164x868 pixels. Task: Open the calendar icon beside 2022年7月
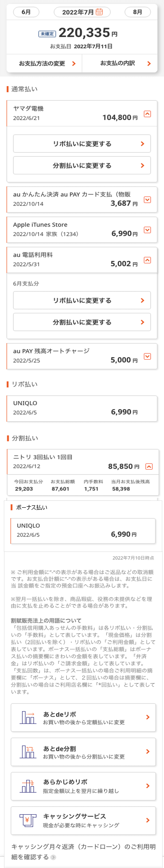[99, 12]
